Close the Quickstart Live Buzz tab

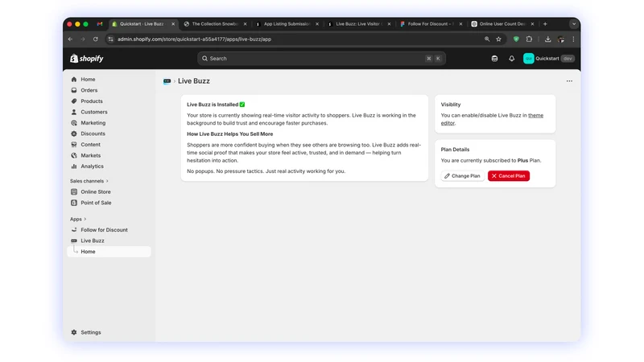173,24
